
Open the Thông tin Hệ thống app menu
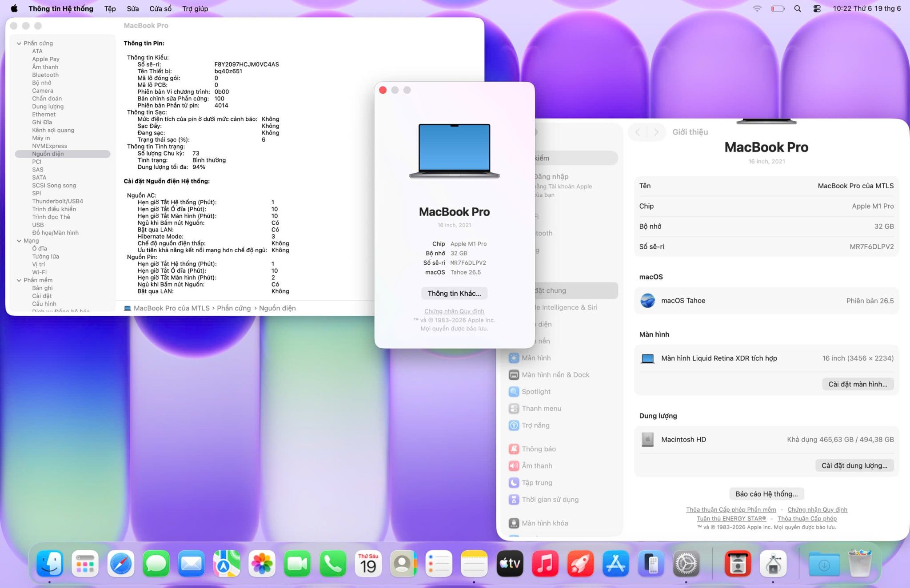(61, 8)
